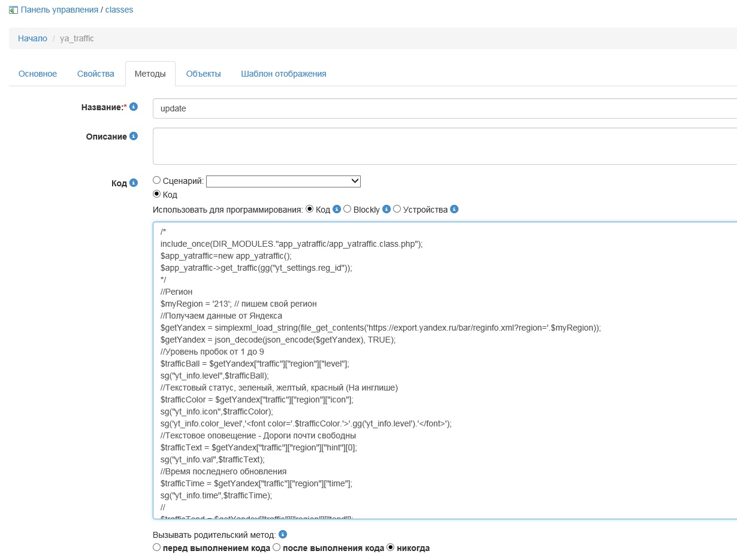Click the info icon after Устройства
The height and width of the screenshot is (560, 737).
coord(454,209)
